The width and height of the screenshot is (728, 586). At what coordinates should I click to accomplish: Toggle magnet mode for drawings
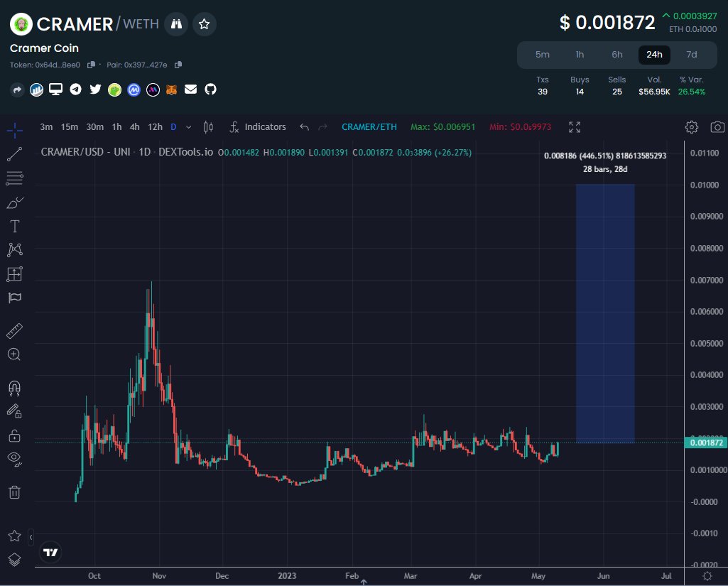point(14,389)
